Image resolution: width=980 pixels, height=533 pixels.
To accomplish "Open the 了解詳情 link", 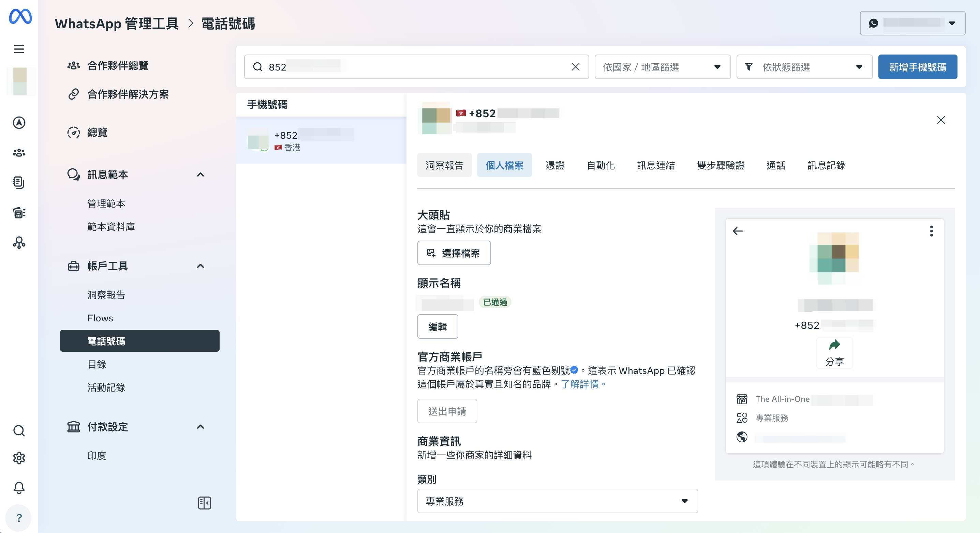I will (580, 384).
